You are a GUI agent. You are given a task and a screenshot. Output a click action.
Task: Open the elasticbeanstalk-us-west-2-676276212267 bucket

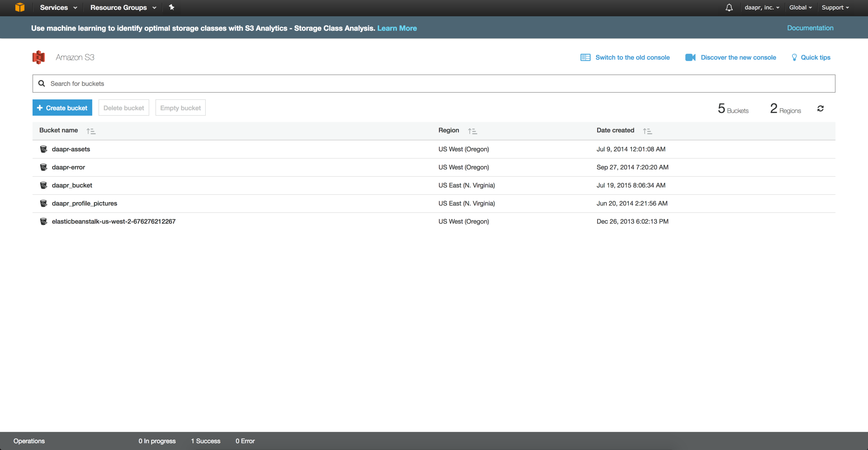pos(114,221)
